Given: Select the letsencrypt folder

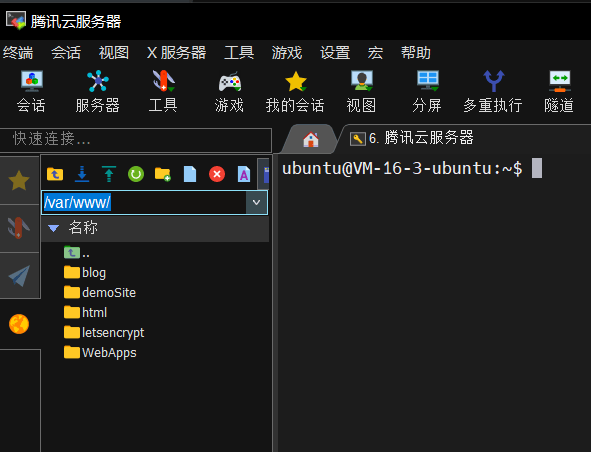Looking at the screenshot, I should 104,332.
